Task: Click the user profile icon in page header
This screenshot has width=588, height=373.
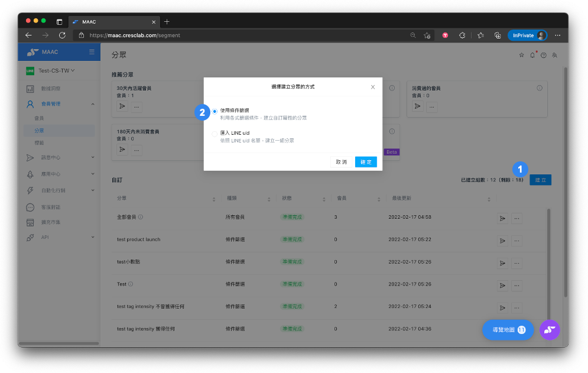Action: pos(555,55)
